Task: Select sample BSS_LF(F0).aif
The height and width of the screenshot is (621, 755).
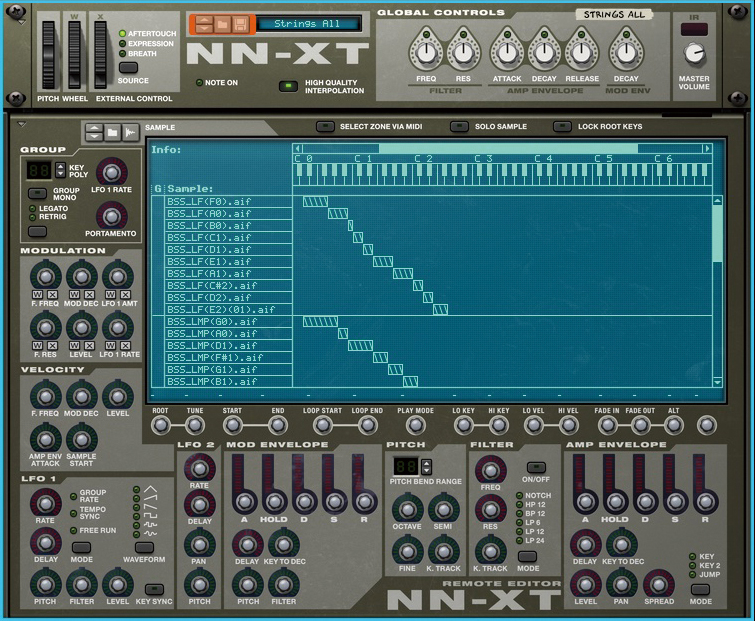Action: 229,201
